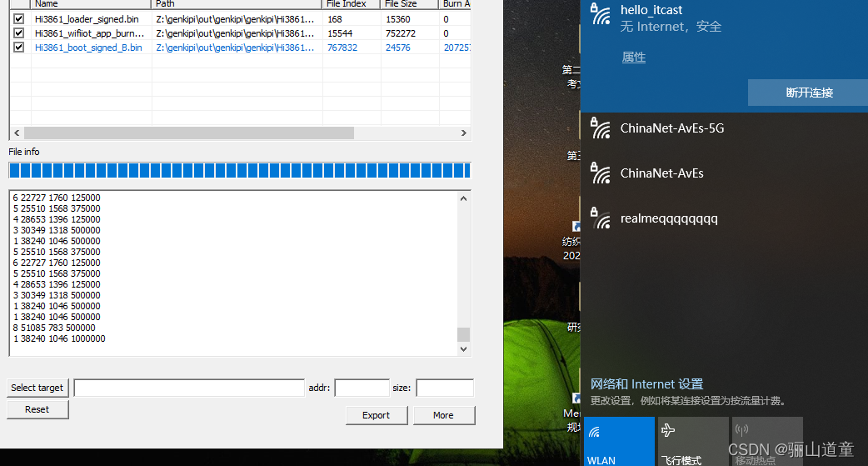Toggle the mobile hotspot (移动热点) tile
The width and height of the screenshot is (868, 466).
click(767, 442)
